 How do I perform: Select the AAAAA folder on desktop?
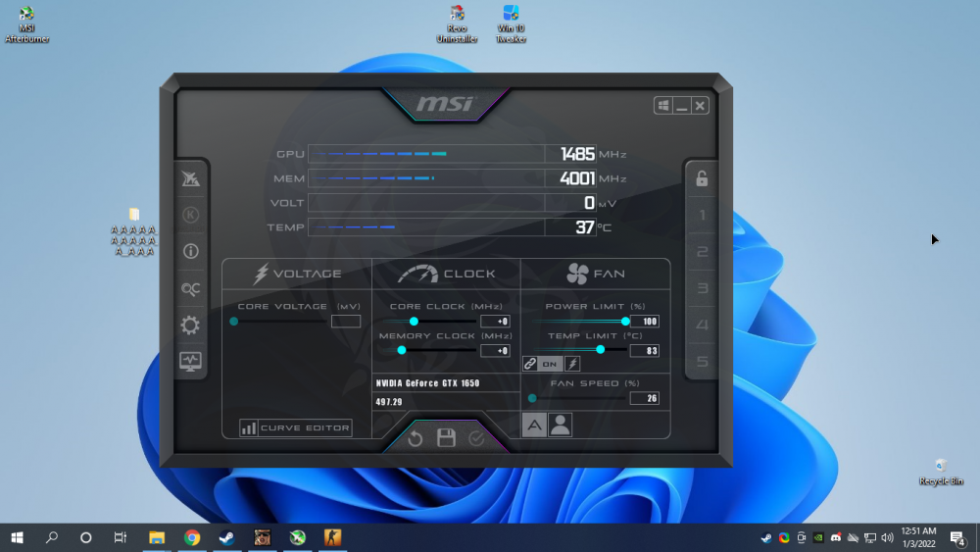[x=133, y=232]
